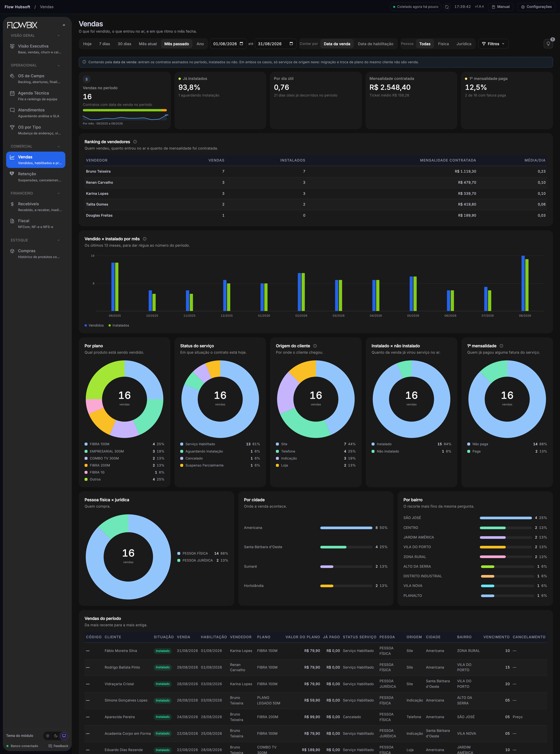The height and width of the screenshot is (754, 560).
Task: Click info icon beside Origem do cliente
Action: [x=315, y=346]
